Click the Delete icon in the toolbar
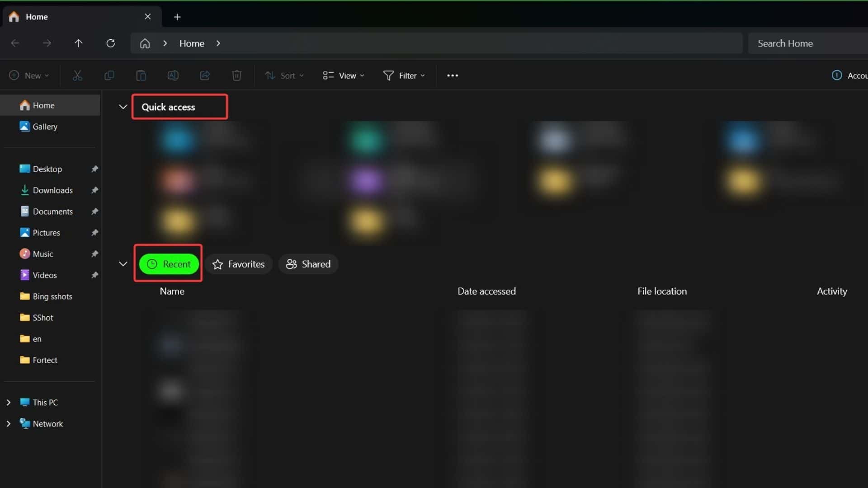 tap(236, 75)
